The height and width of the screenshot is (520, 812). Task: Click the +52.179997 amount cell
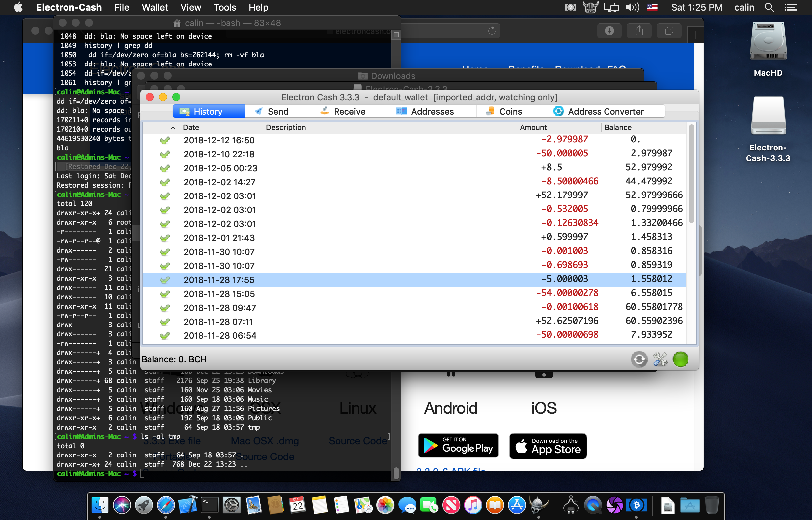(562, 195)
